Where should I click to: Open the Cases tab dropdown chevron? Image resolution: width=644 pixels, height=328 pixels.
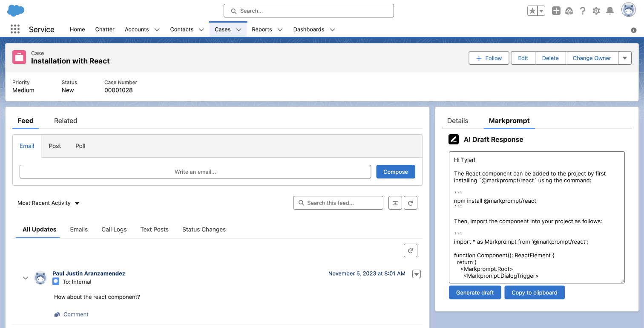coord(239,30)
